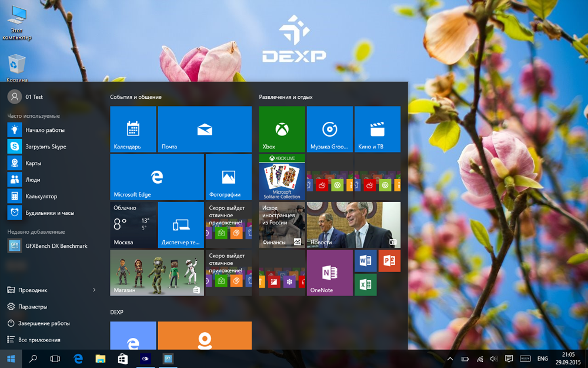Select the Корзина recycle bin icon
588x368 pixels.
[17, 68]
